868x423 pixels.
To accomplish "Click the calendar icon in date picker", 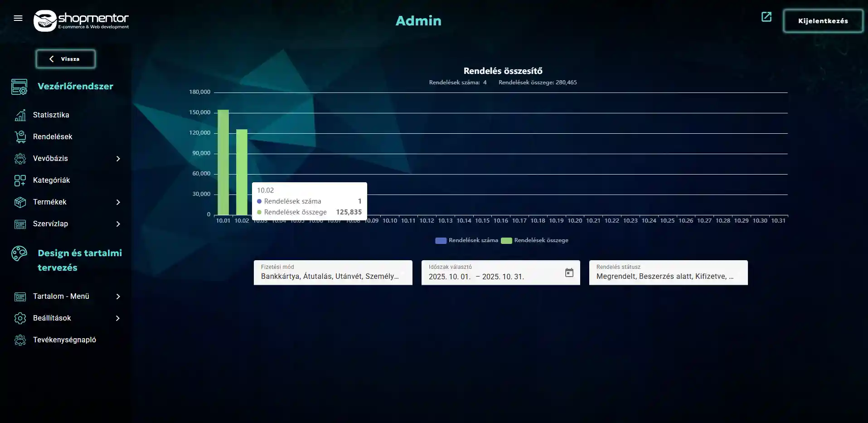I will (x=569, y=272).
